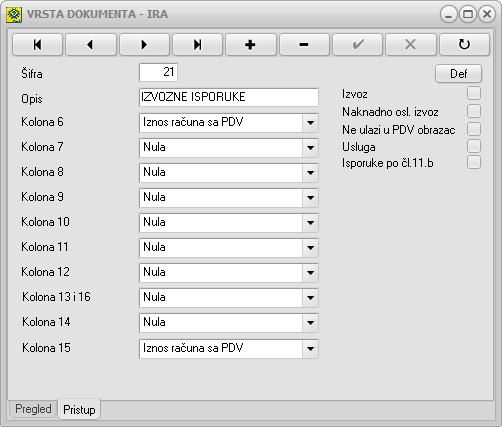Check Ne ulazi u PDV obrazac
Viewport: 502px width, 427px height.
click(474, 129)
